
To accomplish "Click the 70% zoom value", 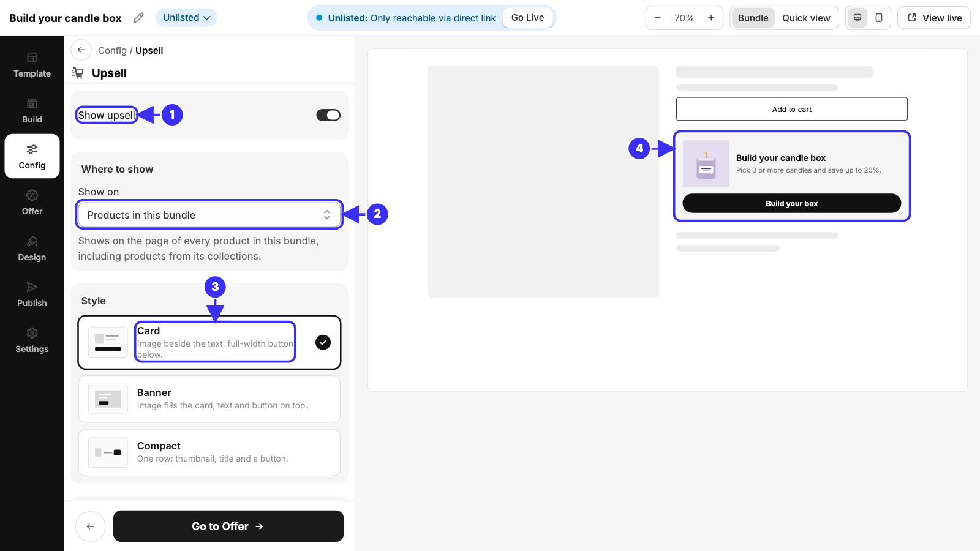I will pyautogui.click(x=684, y=18).
